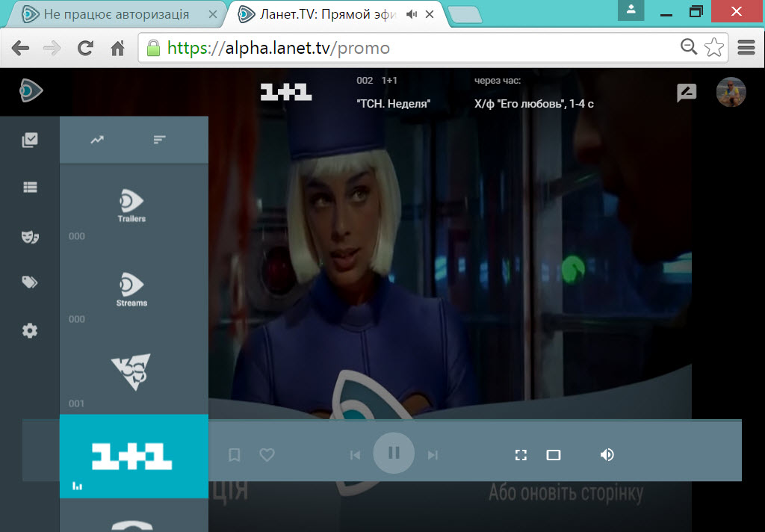This screenshot has height=532, width=765.
Task: Toggle favorite heart for current channel
Action: click(267, 454)
